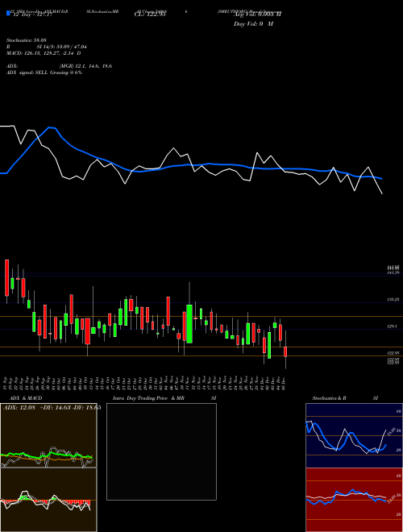This screenshot has width=403, height=532.
Task: Click the 135.23 price axis label
Action: pyautogui.click(x=393, y=300)
